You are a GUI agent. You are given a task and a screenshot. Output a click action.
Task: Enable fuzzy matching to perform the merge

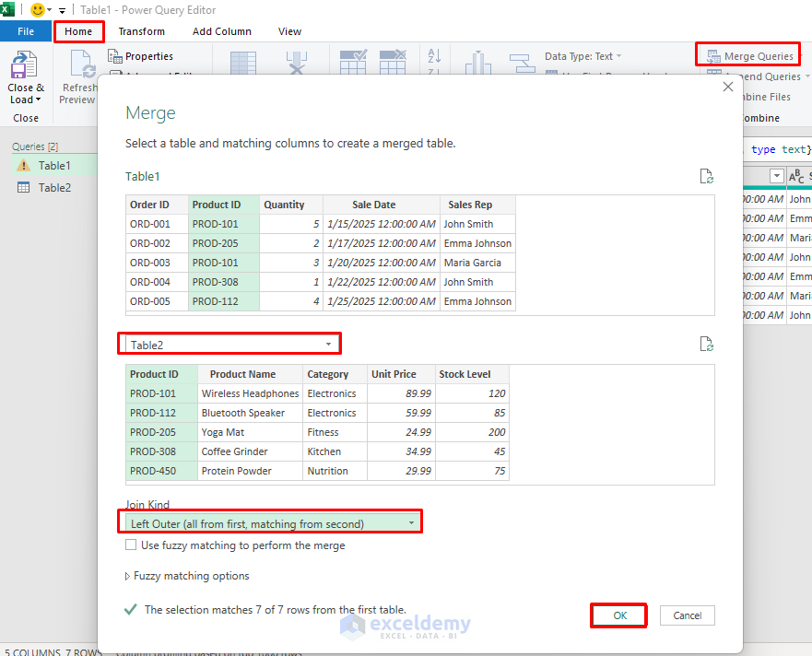[131, 545]
